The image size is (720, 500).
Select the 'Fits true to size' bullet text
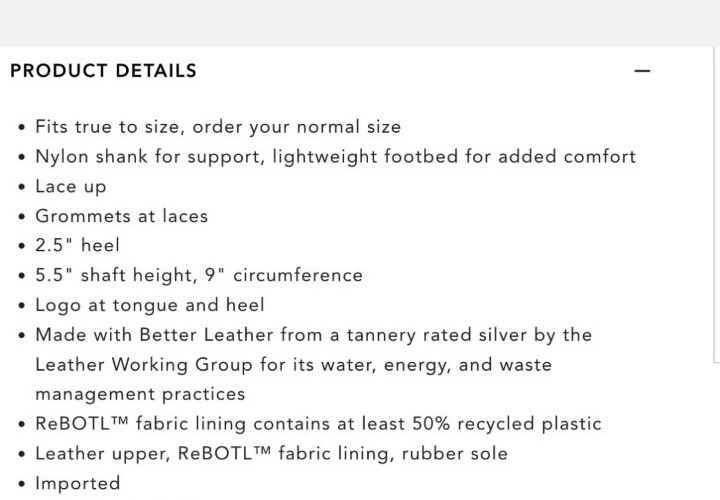click(x=218, y=127)
